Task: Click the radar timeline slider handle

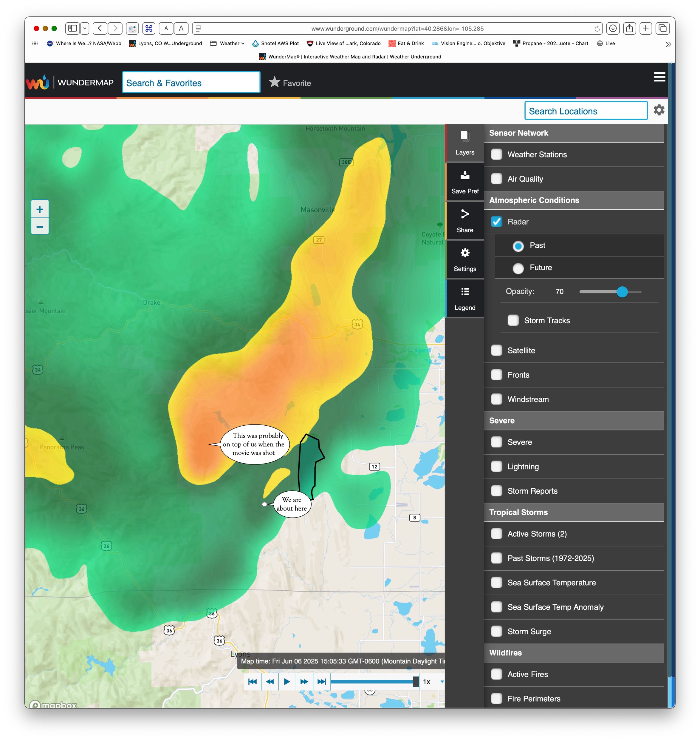Action: click(416, 682)
